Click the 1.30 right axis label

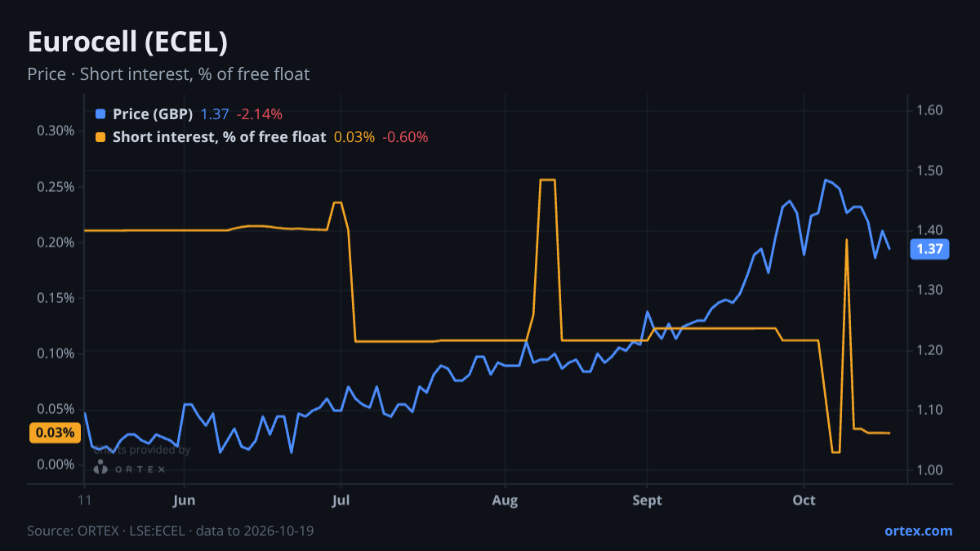point(930,290)
